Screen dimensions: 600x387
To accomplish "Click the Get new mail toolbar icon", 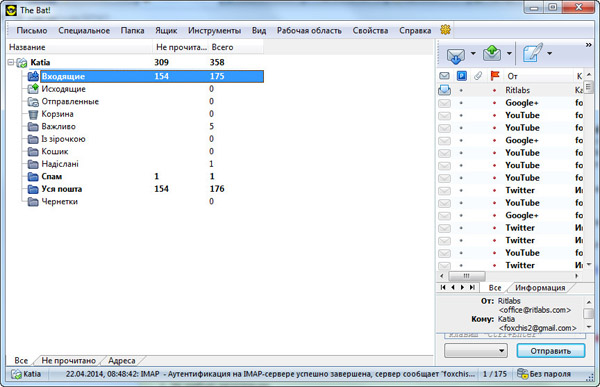I will [455, 56].
